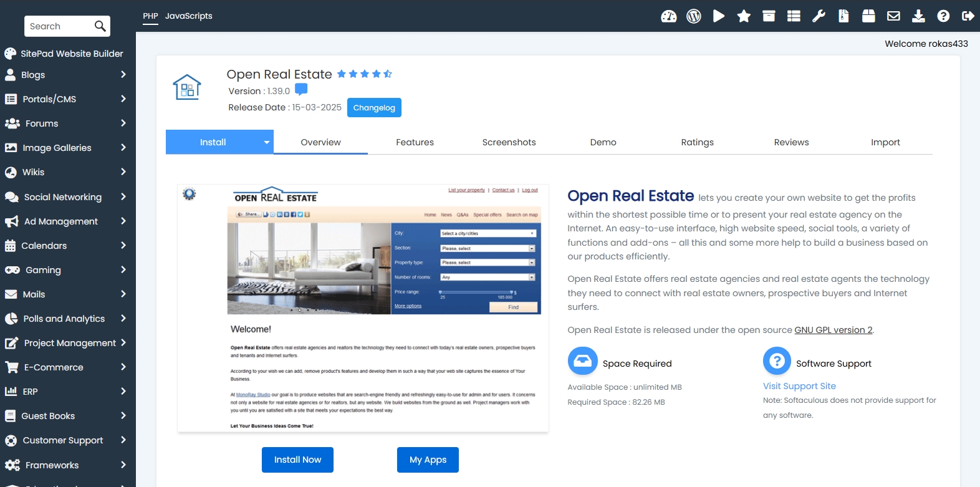Screen dimensions: 980x487
Task: Click the Calendars icon in sidebar
Action: pos(10,246)
